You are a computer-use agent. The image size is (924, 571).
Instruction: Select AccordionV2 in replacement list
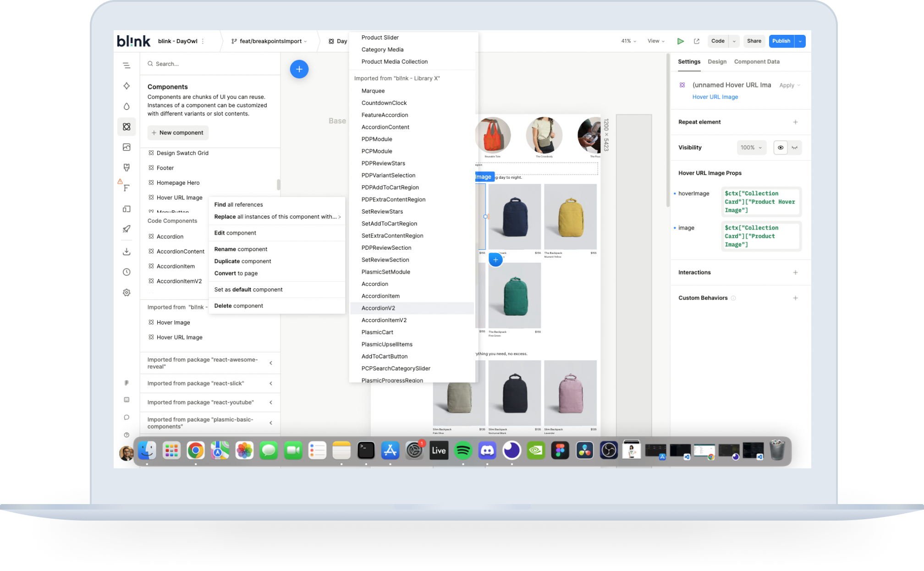[412, 308]
